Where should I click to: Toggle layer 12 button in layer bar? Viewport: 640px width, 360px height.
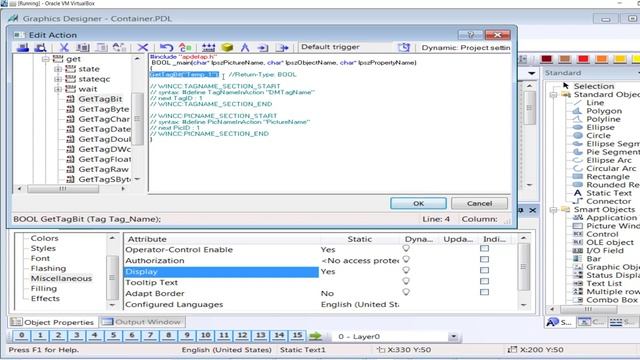click(242, 336)
